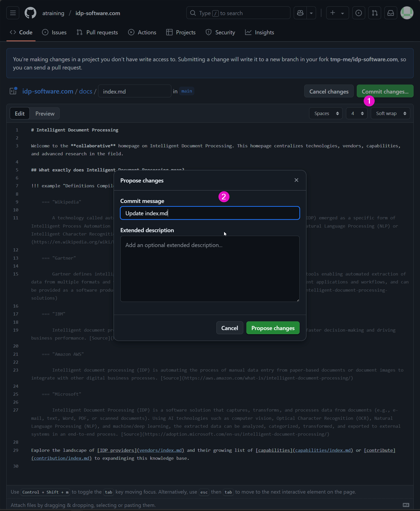Open the hamburger navigation menu

tap(13, 13)
